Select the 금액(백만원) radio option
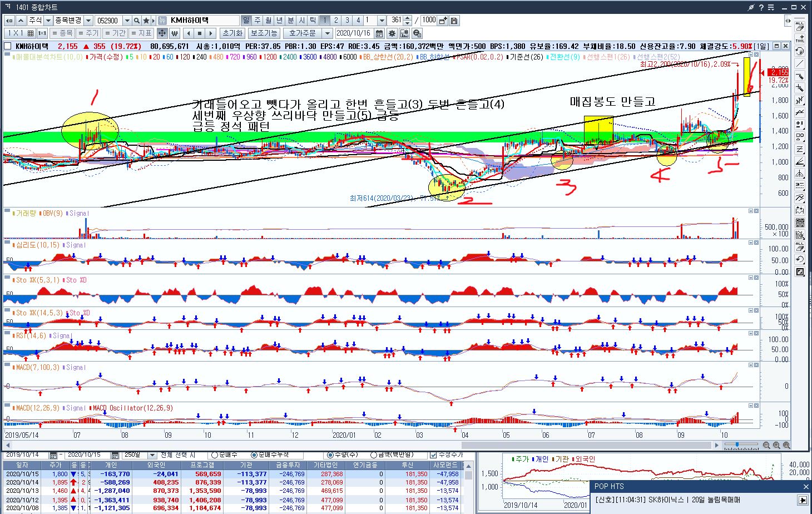The image size is (812, 514). pyautogui.click(x=373, y=455)
